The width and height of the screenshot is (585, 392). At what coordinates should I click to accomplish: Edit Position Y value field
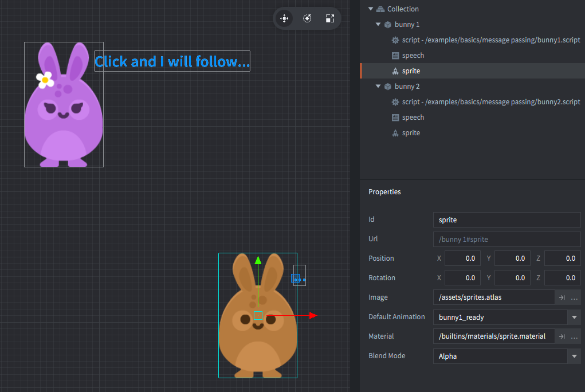pos(512,258)
